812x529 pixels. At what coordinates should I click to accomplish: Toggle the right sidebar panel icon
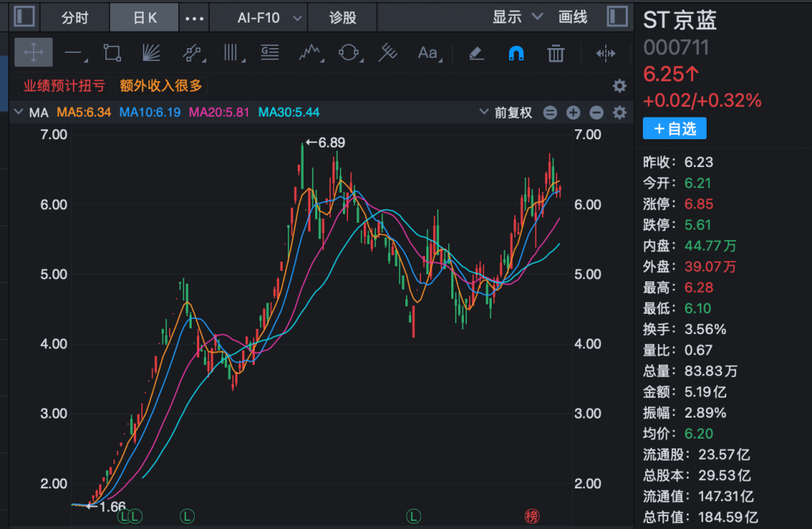coord(617,17)
